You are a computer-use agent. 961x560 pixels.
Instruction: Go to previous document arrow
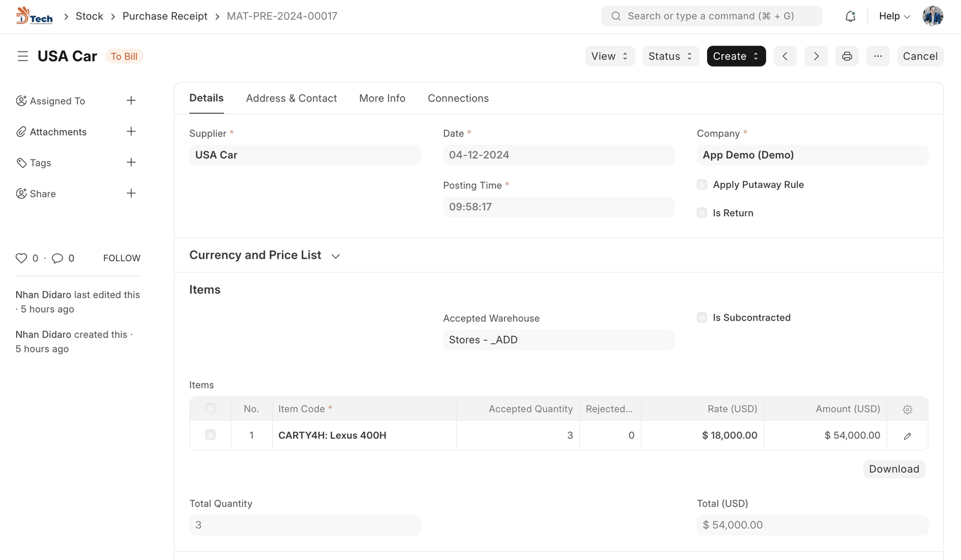[x=785, y=56]
